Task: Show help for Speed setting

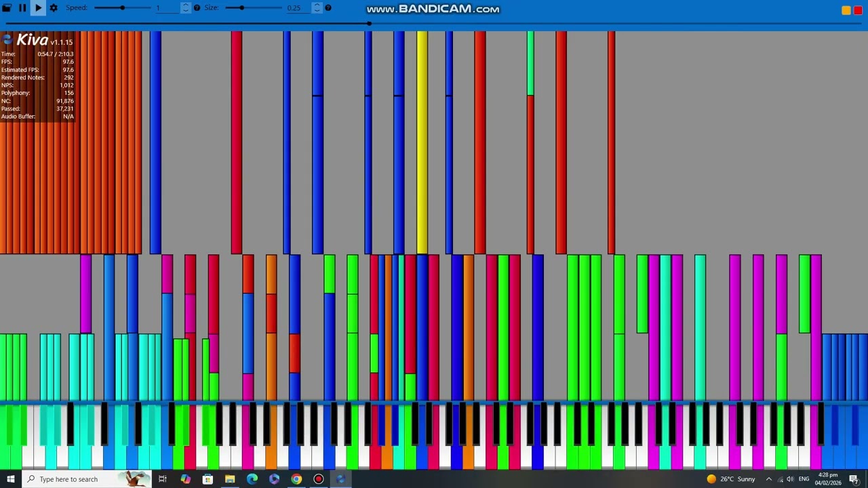Action: [197, 7]
